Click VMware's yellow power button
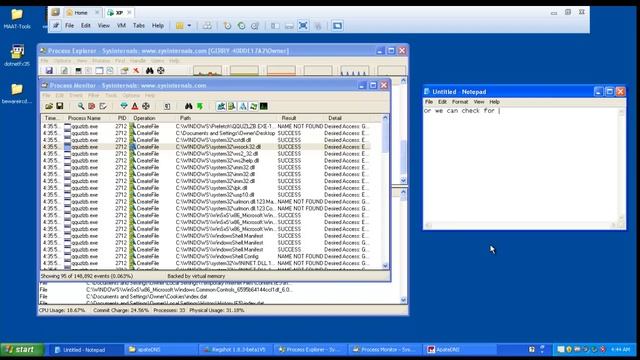This screenshot has height=360, width=640. tap(180, 26)
